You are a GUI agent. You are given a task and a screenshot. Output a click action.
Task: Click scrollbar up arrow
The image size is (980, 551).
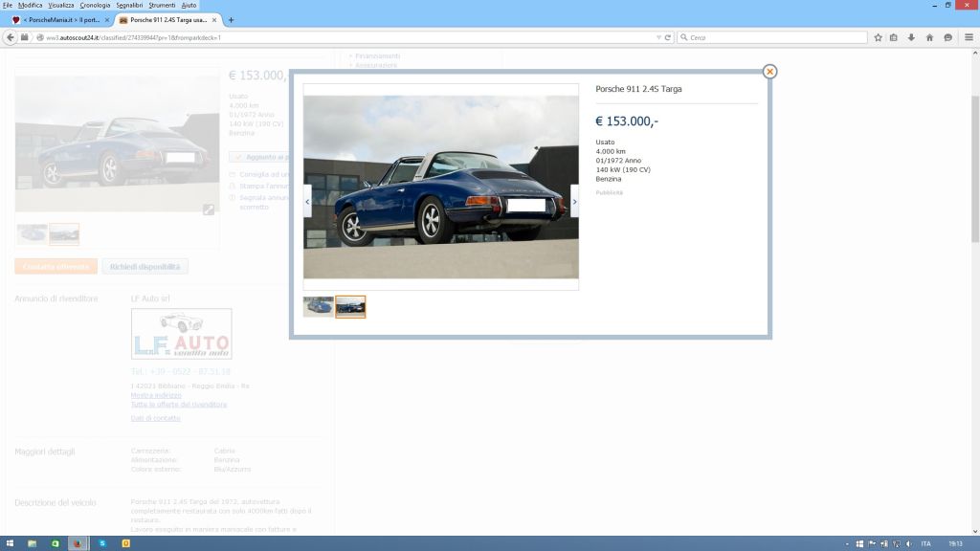975,54
